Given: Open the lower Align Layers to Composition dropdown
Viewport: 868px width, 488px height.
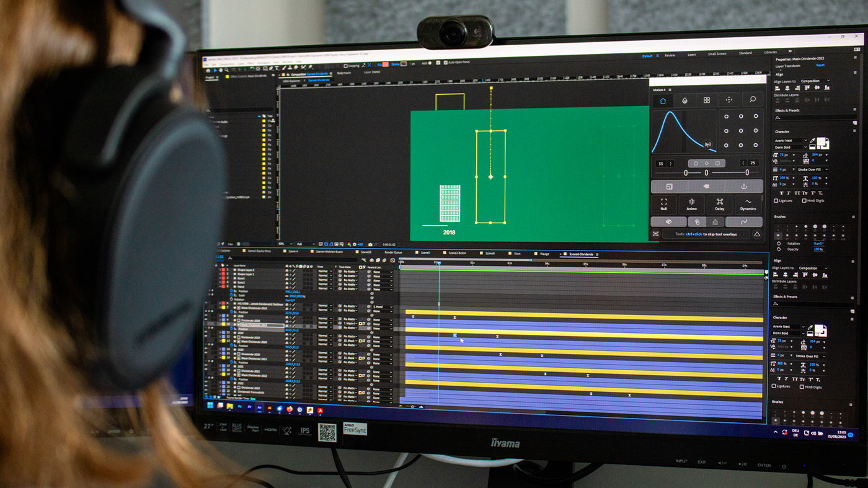Looking at the screenshot, I should pos(812,268).
